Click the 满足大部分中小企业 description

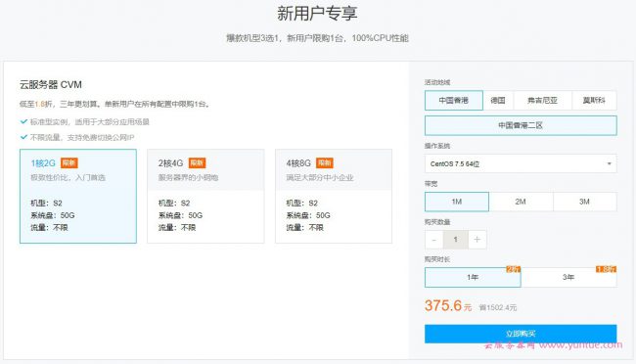click(320, 177)
